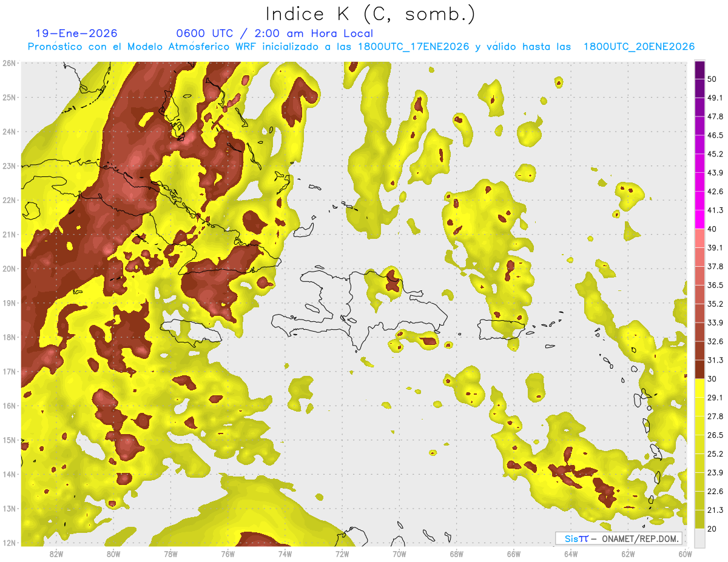This screenshot has height=562, width=728.
Task: Click the latitude axis label "14N"
Action: (10, 474)
